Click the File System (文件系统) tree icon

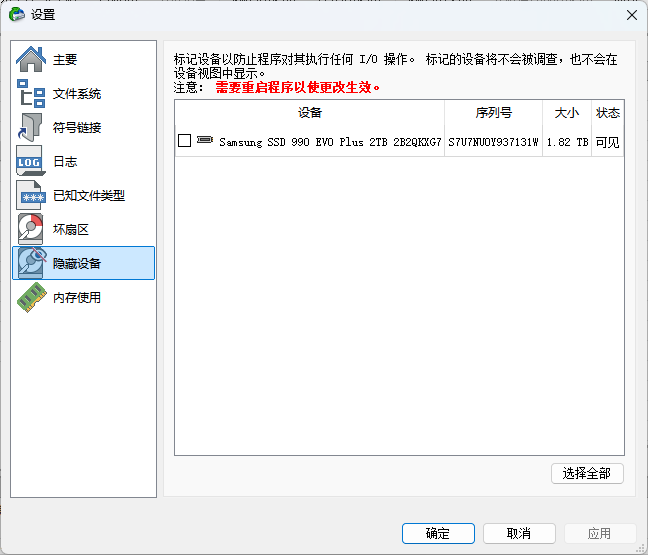(31, 94)
